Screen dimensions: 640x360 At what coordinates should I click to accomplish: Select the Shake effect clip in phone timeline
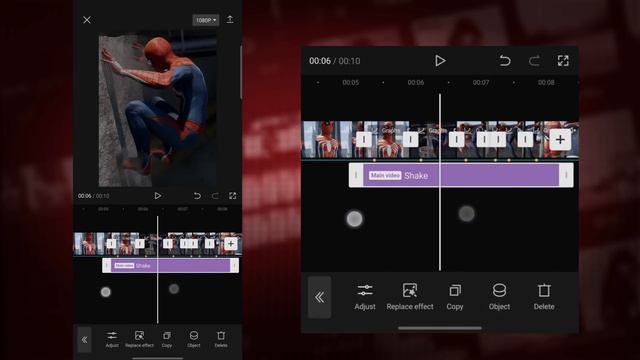click(x=170, y=265)
